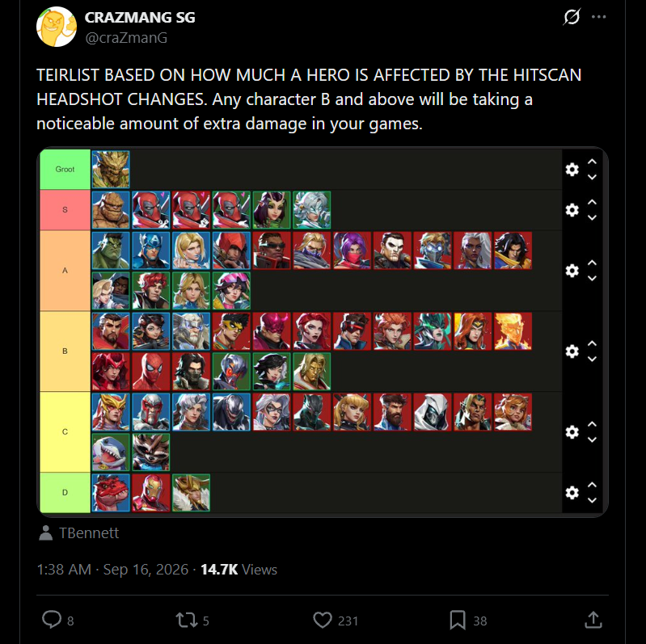This screenshot has height=644, width=646.
Task: Move the A tier row up
Action: click(x=592, y=263)
